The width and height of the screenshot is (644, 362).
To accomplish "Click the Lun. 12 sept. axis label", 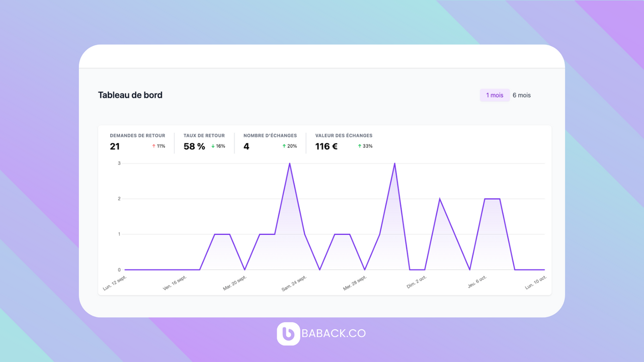I will point(115,283).
